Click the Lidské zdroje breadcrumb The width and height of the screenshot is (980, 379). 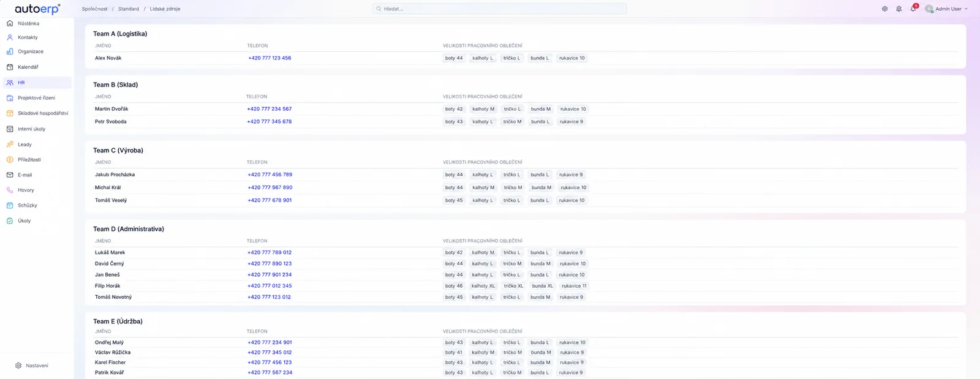pyautogui.click(x=165, y=9)
